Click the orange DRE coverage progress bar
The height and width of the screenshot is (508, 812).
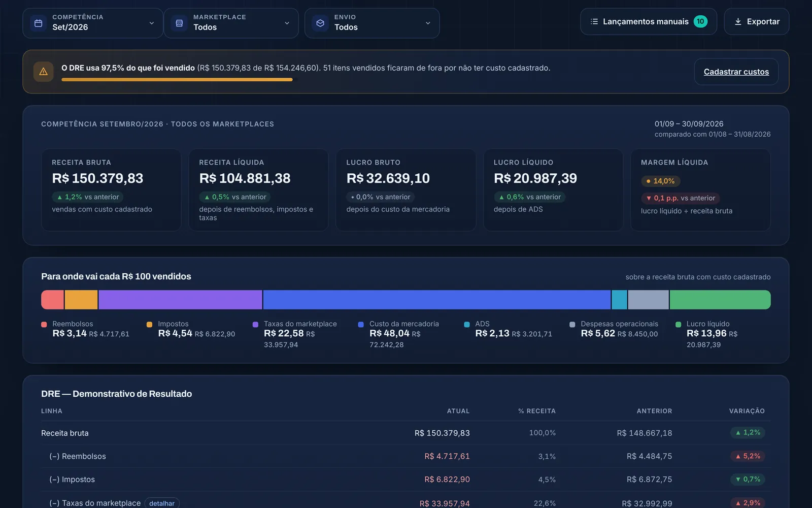point(177,79)
